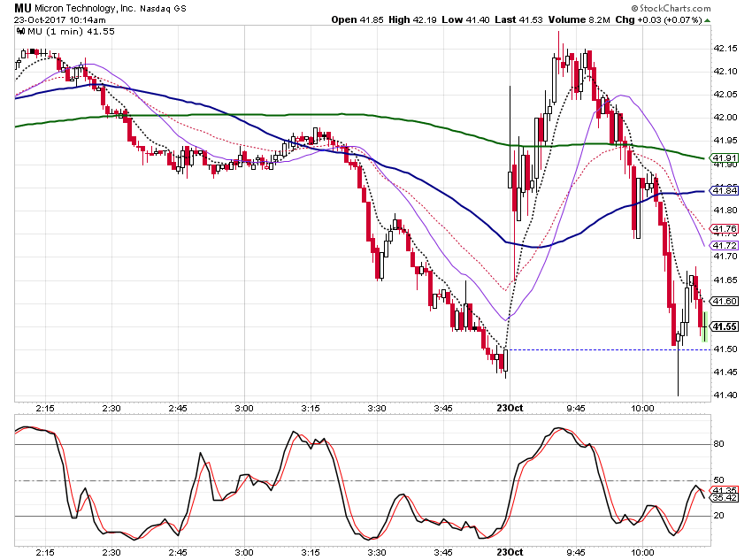Click the Micron Technology, Inc. company name
Viewport: 752px width, 560px height.
coord(85,8)
